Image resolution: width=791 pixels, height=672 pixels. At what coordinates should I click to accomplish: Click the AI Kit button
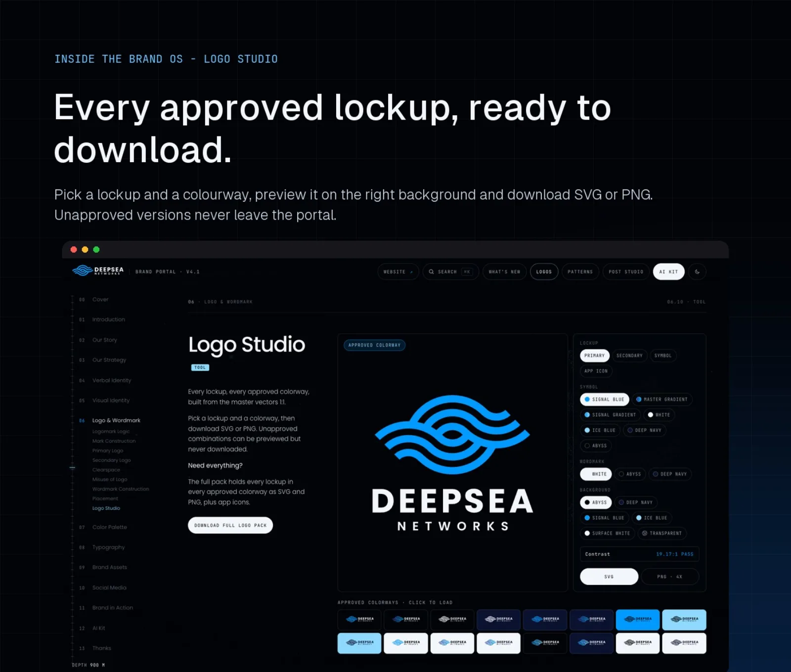pos(668,271)
